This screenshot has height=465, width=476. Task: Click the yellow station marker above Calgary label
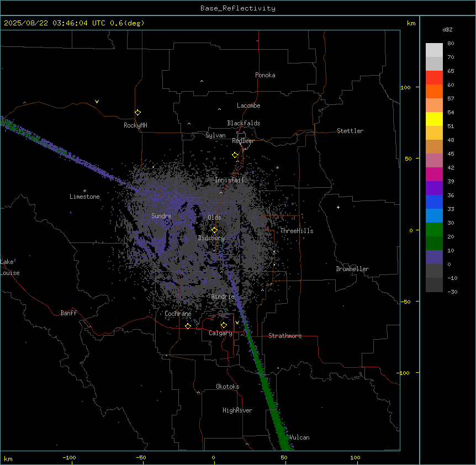tap(224, 325)
